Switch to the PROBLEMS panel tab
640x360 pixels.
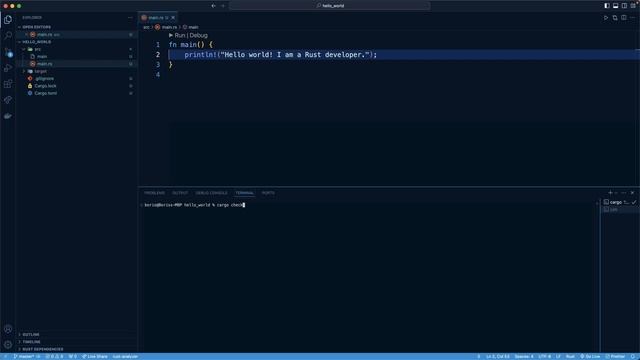154,193
